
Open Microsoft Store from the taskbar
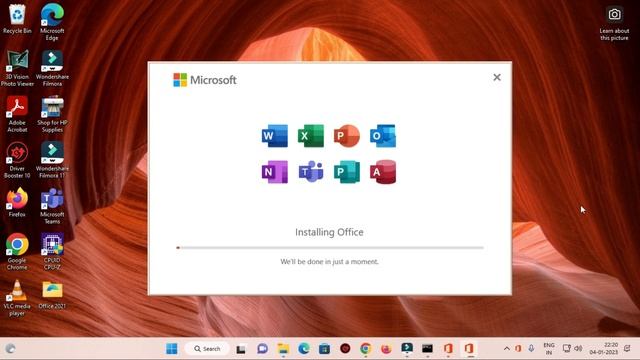(x=324, y=349)
